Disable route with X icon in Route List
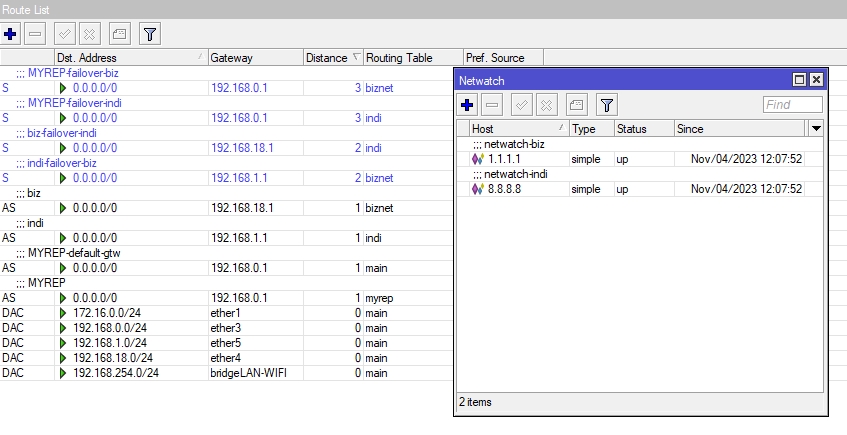The height and width of the screenshot is (435, 847). (x=90, y=34)
